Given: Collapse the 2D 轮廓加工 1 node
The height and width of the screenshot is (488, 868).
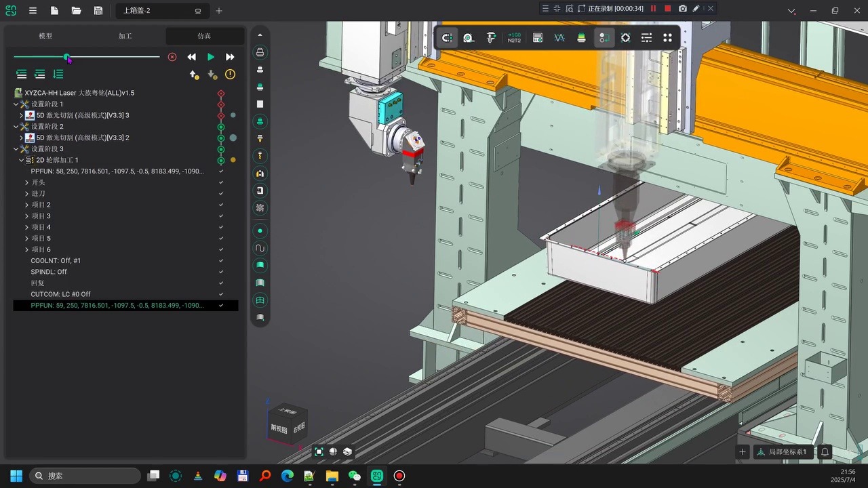Looking at the screenshot, I should (21, 160).
